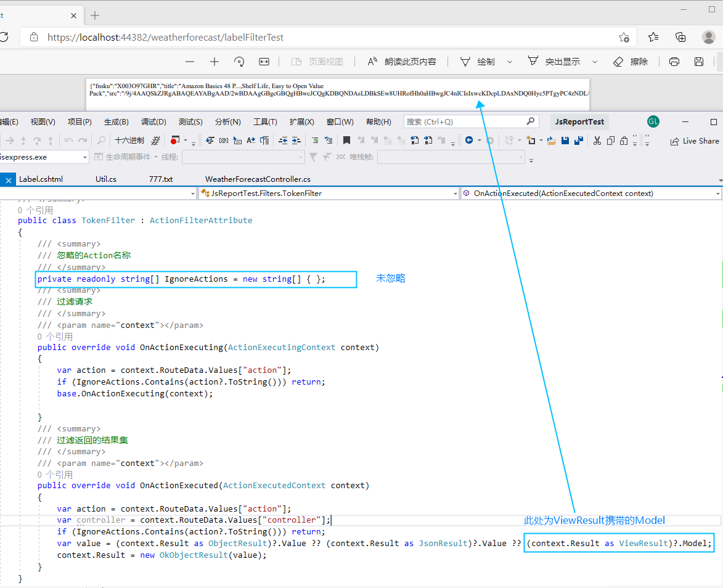723x588 pixels.
Task: Click the Save All icon in Visual Studio
Action: 578,141
